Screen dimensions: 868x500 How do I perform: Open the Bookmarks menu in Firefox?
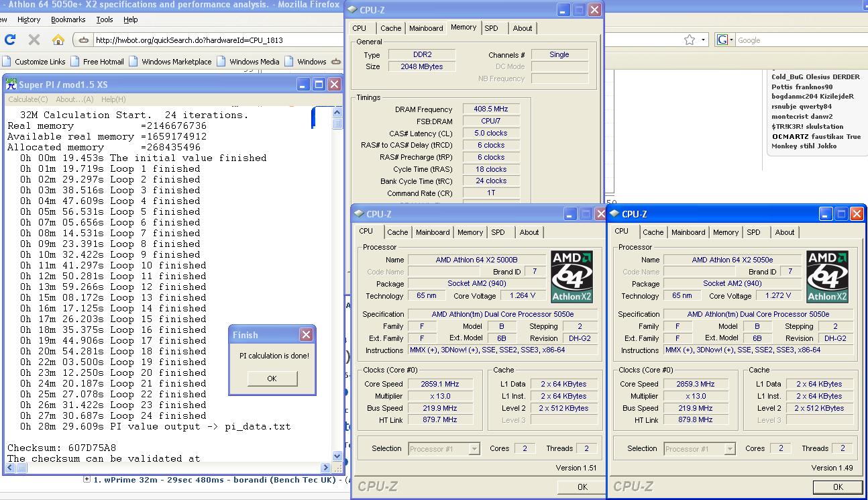tap(68, 19)
